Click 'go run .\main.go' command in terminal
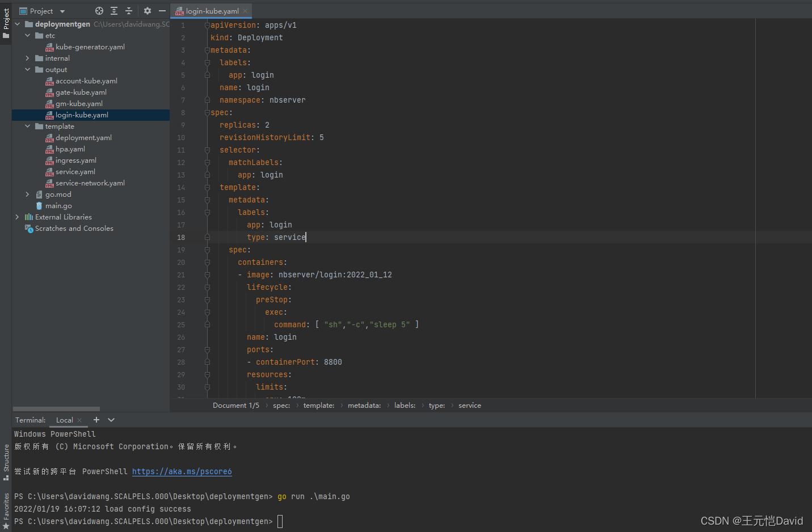 [x=314, y=496]
